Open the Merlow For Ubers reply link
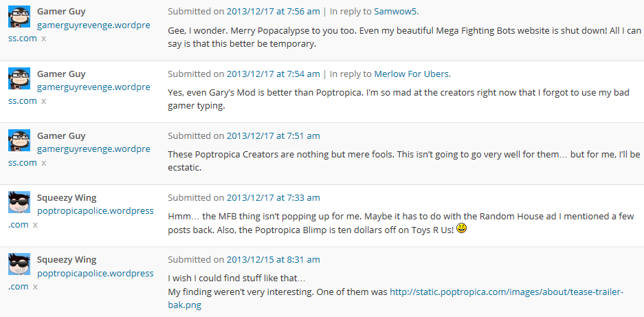 [x=412, y=74]
